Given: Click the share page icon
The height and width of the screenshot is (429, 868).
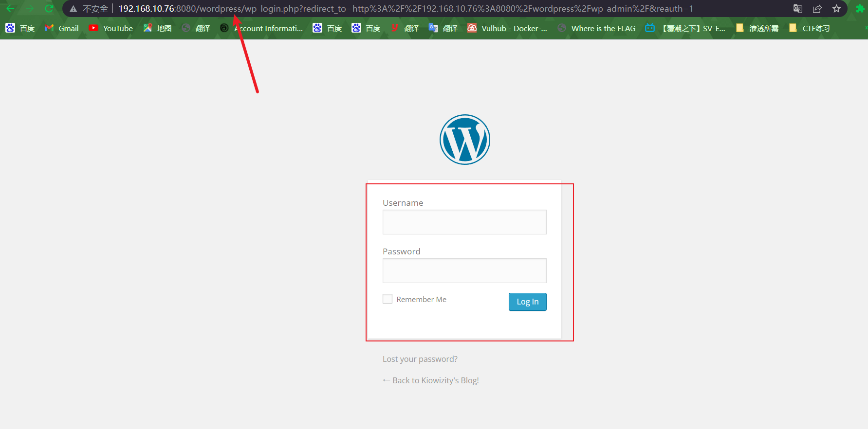Looking at the screenshot, I should pyautogui.click(x=817, y=8).
